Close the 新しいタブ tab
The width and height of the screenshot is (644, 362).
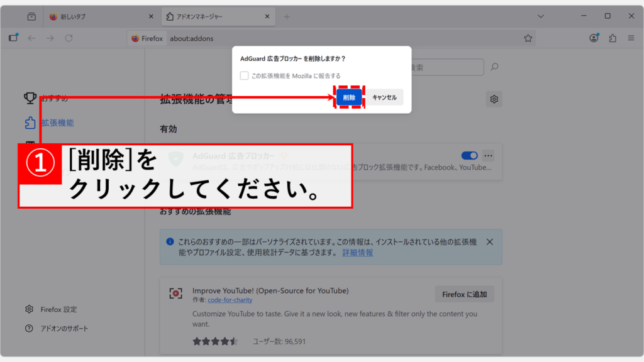[151, 16]
